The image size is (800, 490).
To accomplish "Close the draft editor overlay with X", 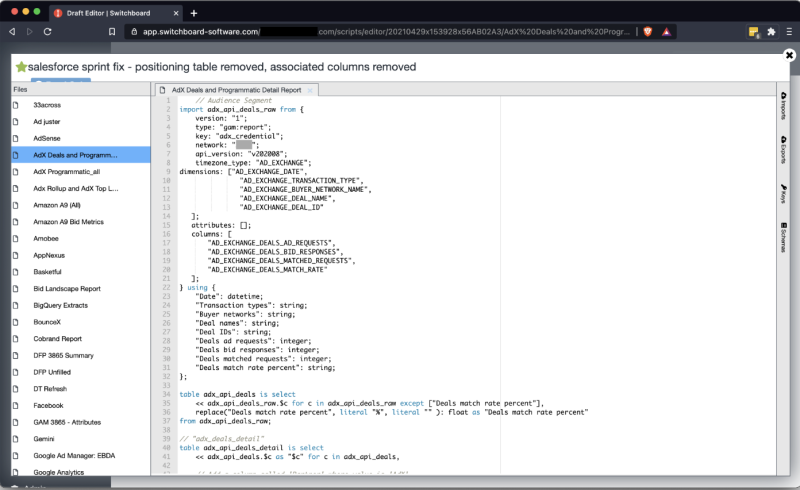I will 789,55.
